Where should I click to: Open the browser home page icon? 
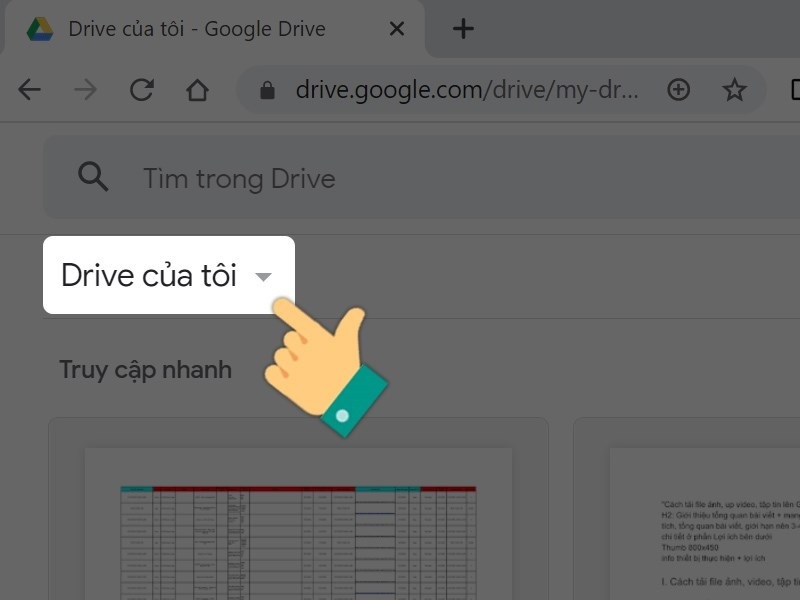coord(198,89)
